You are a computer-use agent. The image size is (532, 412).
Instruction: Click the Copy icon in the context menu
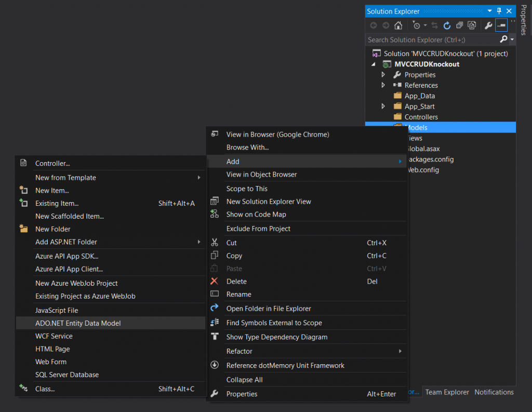[x=215, y=255]
